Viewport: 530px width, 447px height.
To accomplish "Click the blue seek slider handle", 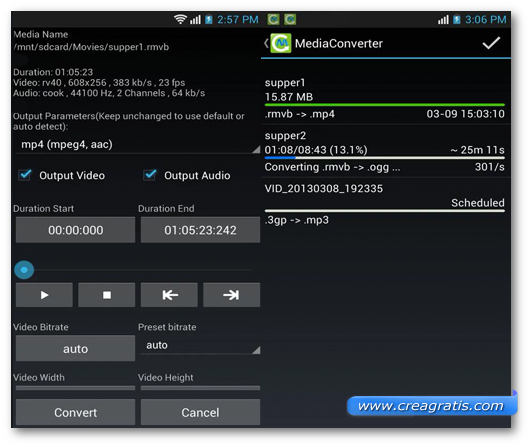I will [x=24, y=270].
